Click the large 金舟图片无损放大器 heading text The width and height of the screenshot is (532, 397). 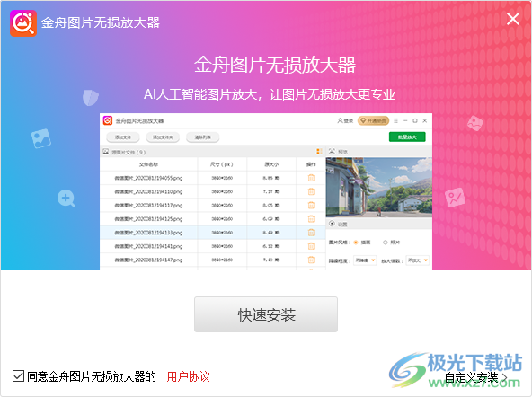click(x=275, y=65)
